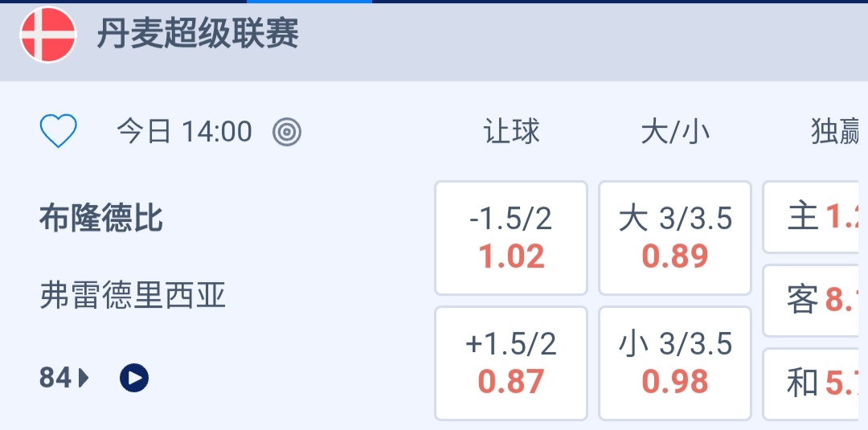Favorite the match with the heart icon
This screenshot has width=868, height=430.
[59, 131]
